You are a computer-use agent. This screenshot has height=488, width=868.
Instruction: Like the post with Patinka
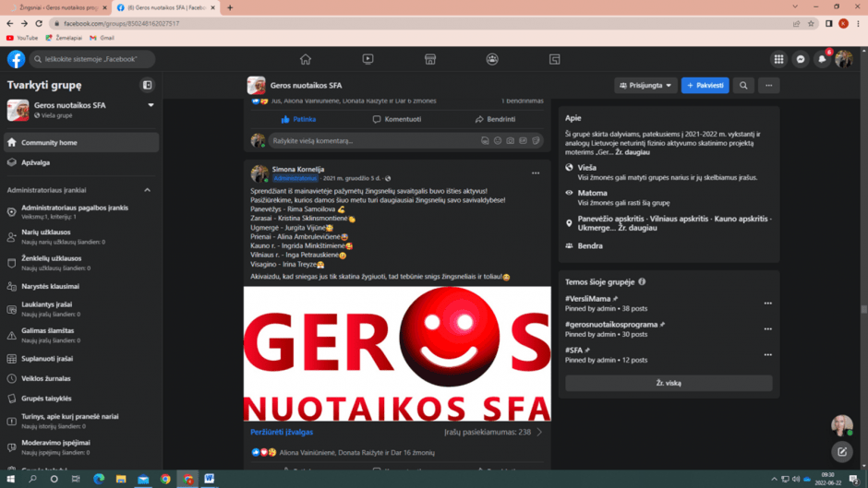coord(298,120)
